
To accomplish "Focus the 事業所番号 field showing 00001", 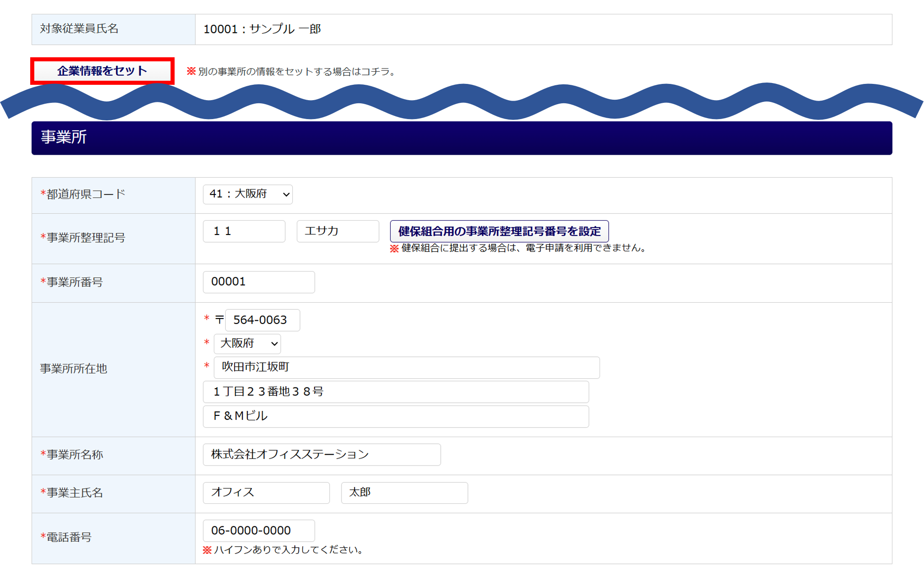I will coord(259,282).
